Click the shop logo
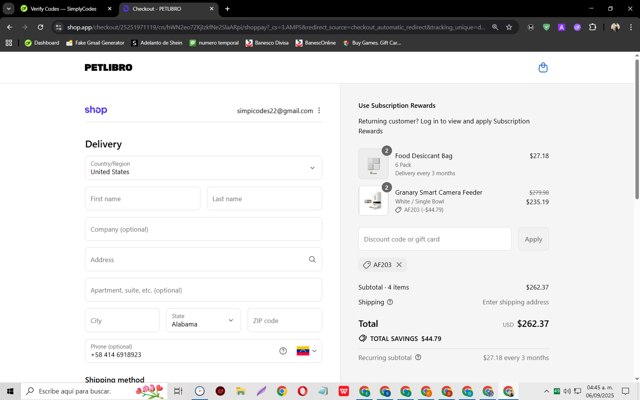 (96, 109)
